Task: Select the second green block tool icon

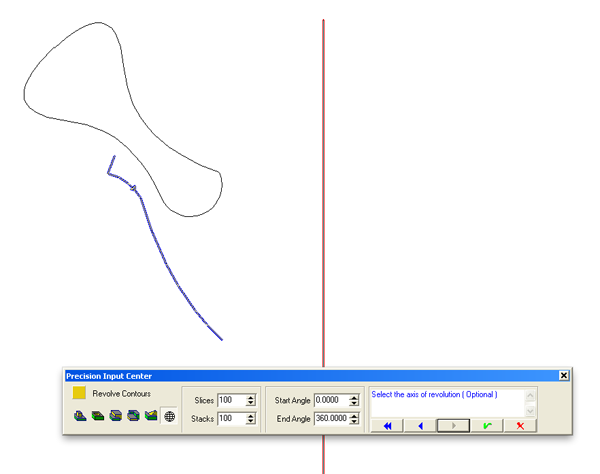Action: (x=98, y=416)
